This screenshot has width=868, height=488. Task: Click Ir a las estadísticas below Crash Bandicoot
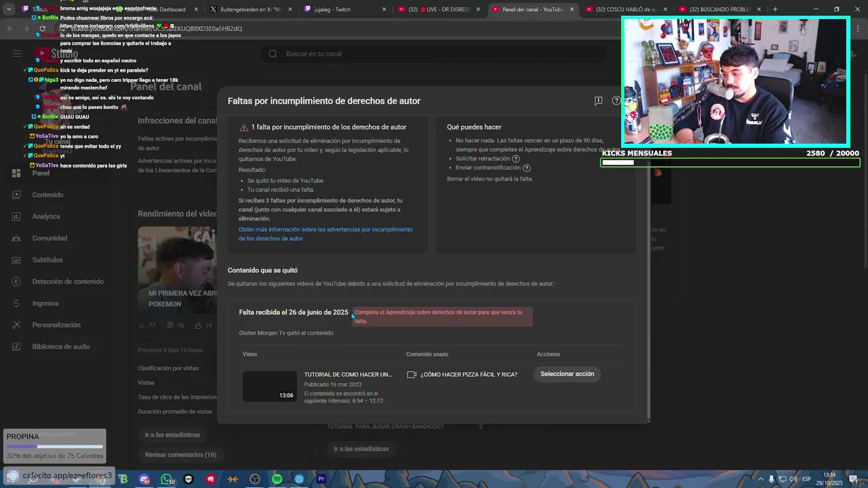(x=361, y=449)
